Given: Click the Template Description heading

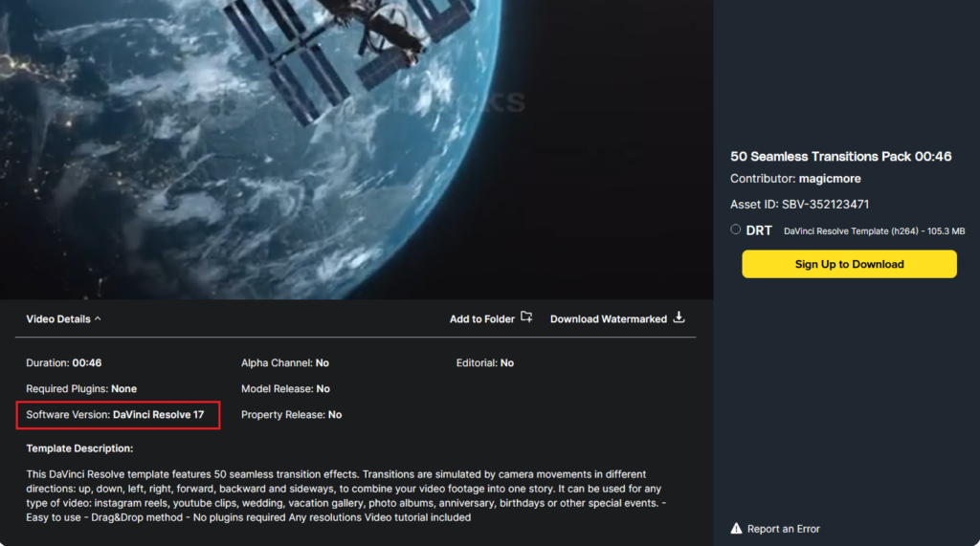Looking at the screenshot, I should (79, 448).
